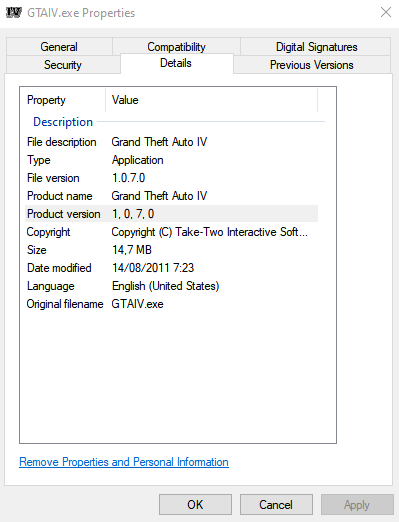Click the GTAIV.exe title bar icon
This screenshot has width=399, height=522.
pyautogui.click(x=14, y=13)
